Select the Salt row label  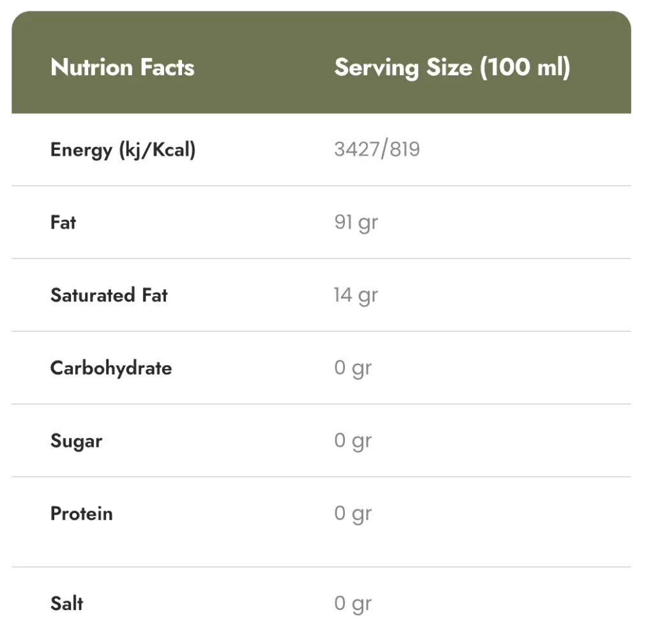(66, 604)
